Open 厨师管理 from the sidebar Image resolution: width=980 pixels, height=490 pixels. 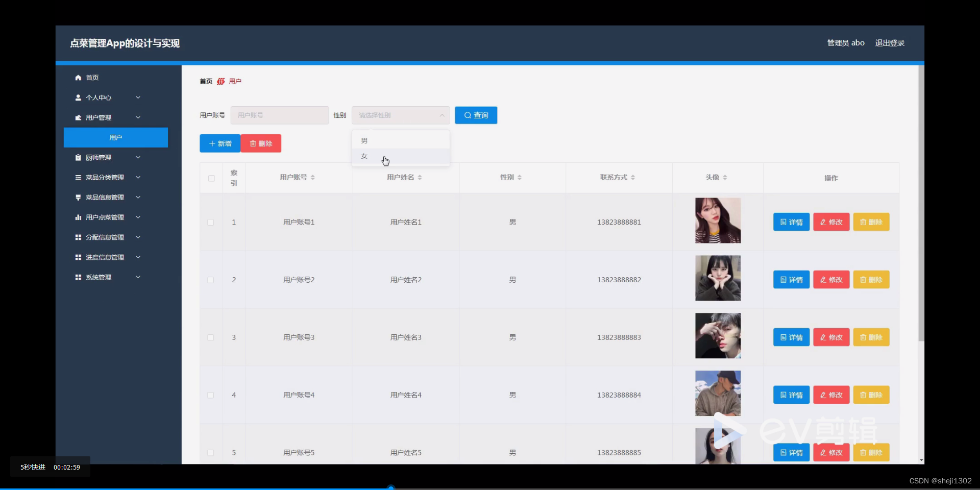click(x=78, y=157)
